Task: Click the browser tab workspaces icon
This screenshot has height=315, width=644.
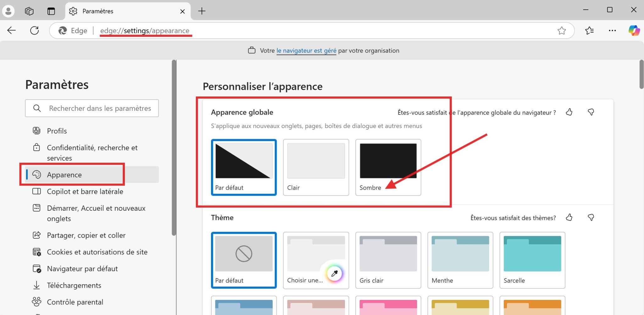Action: click(29, 11)
